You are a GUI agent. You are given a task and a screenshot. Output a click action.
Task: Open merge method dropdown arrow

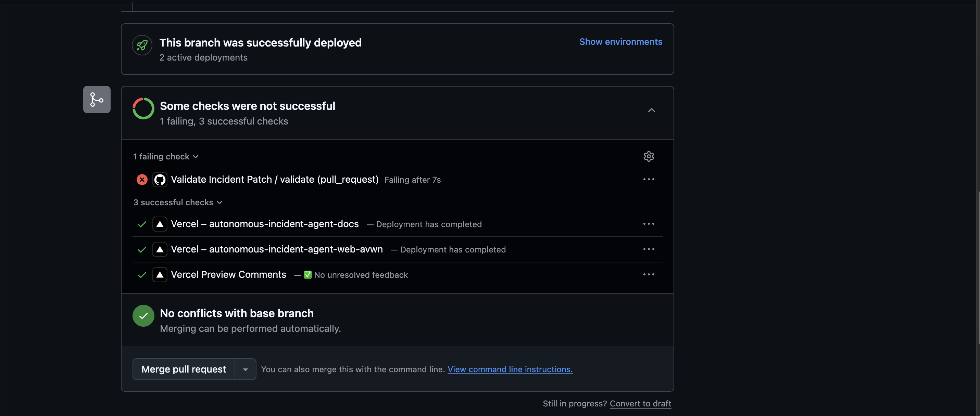tap(246, 369)
